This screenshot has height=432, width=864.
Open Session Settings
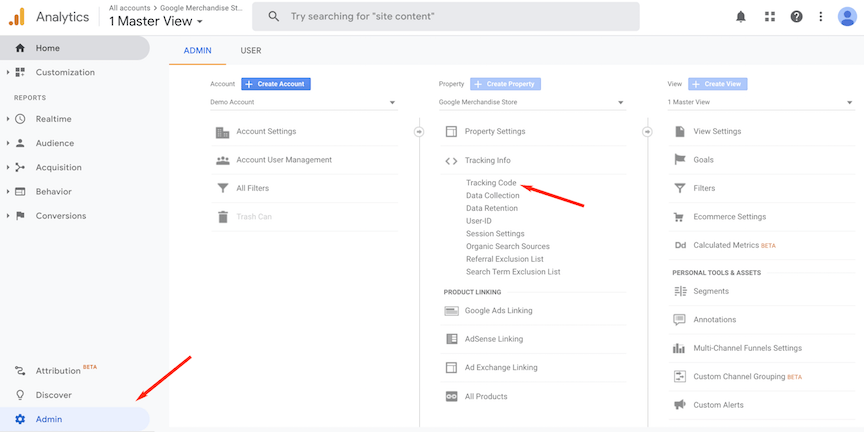(x=495, y=234)
